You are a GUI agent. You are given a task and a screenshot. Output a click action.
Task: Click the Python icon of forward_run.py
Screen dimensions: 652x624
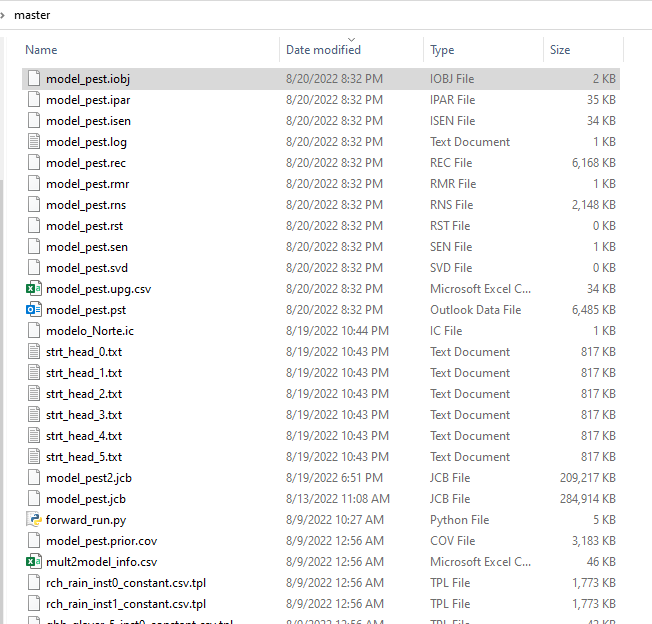click(x=34, y=520)
